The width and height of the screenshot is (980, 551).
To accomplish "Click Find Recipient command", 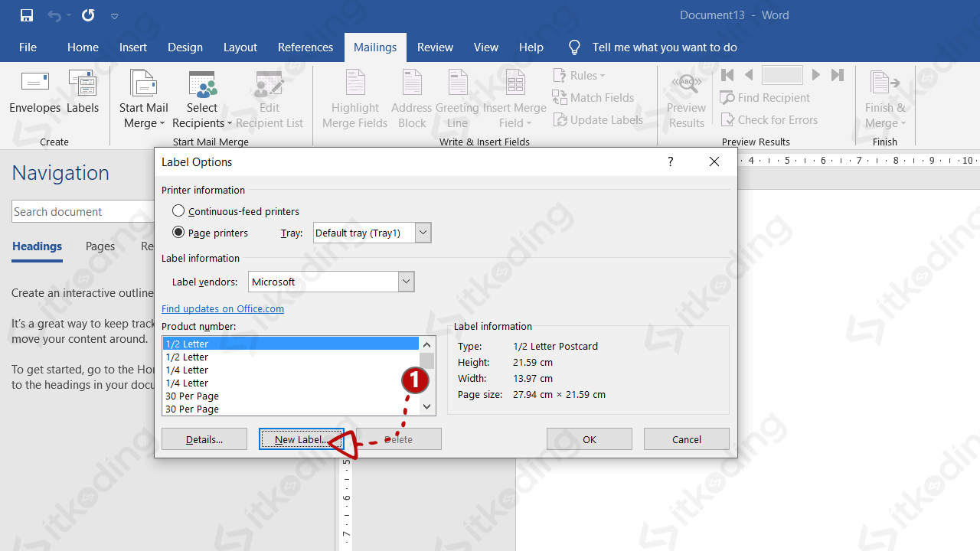I will pos(765,97).
